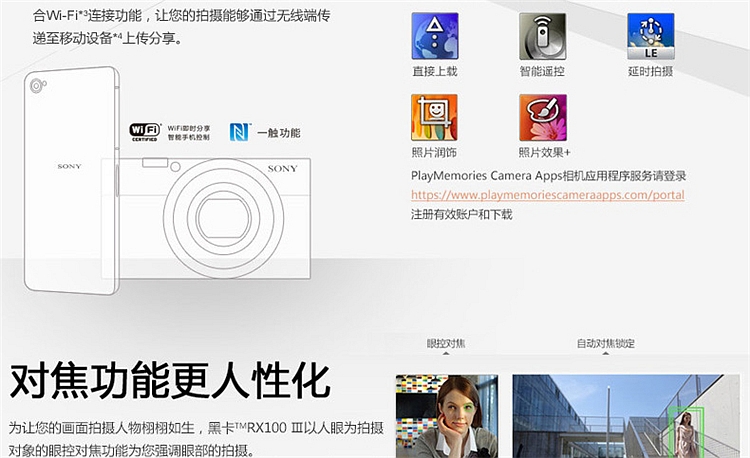The width and height of the screenshot is (750, 458).
Task: Click the 注册有效账户和下载 text
Action: click(462, 214)
